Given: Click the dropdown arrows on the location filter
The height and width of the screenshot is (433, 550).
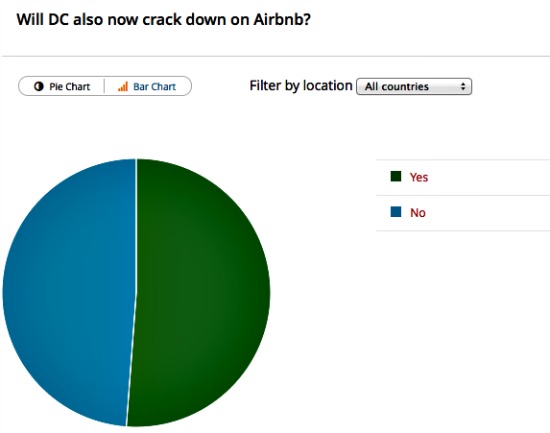Looking at the screenshot, I should (x=463, y=86).
